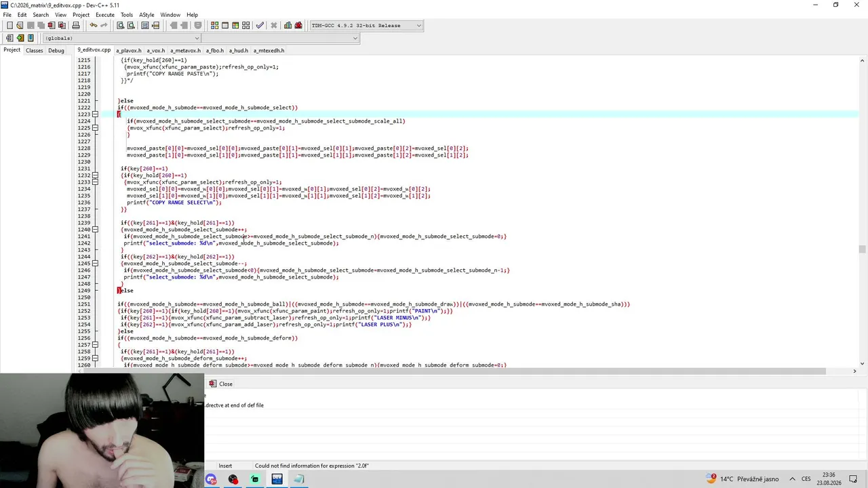Click the blue bookmark icon in second toolbar row
Screen dimensions: 868x488
(x=31, y=38)
